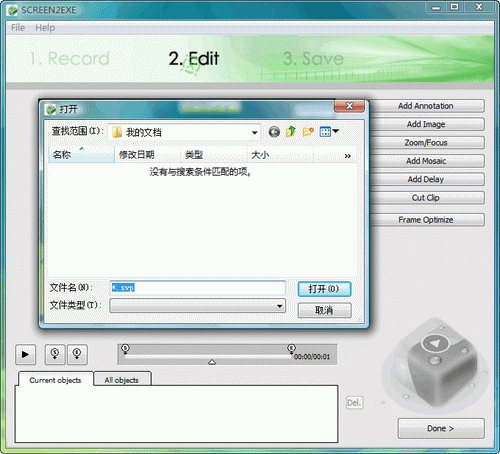Click the triangle position slider on the timeline
500x454 pixels.
point(212,362)
